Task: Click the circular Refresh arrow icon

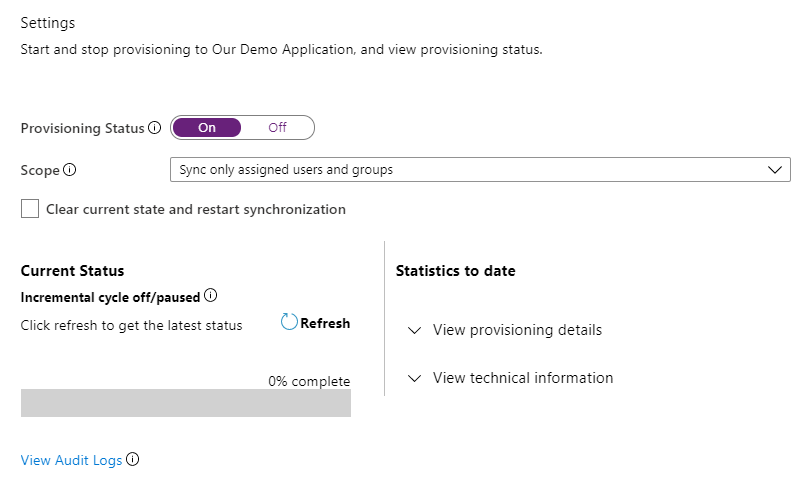Action: pyautogui.click(x=289, y=322)
